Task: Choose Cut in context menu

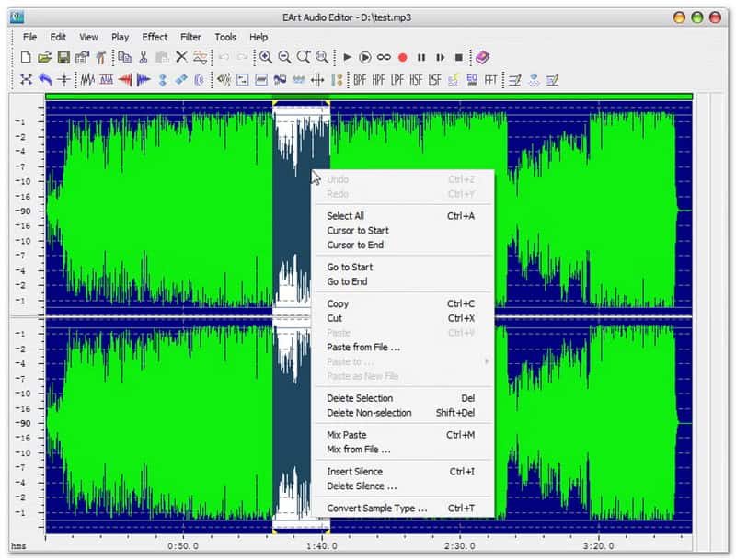Action: [402, 318]
